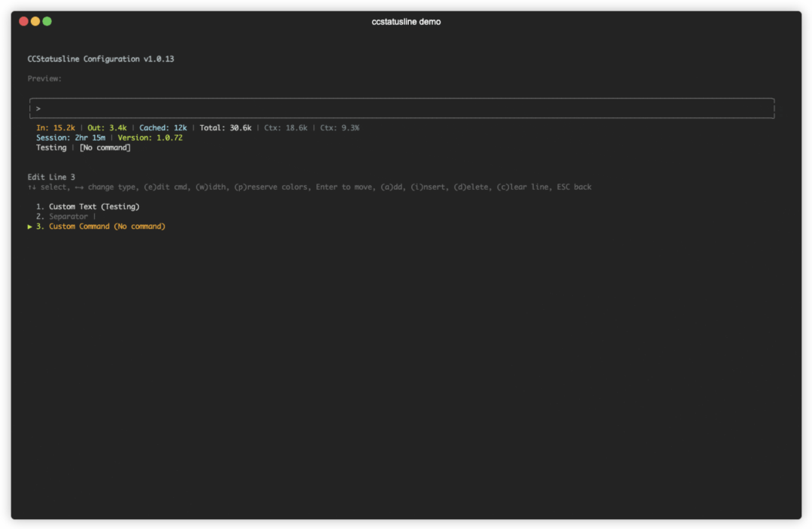Click the 'Version: 1.0.72' preview text
This screenshot has width=812, height=529.
click(150, 138)
